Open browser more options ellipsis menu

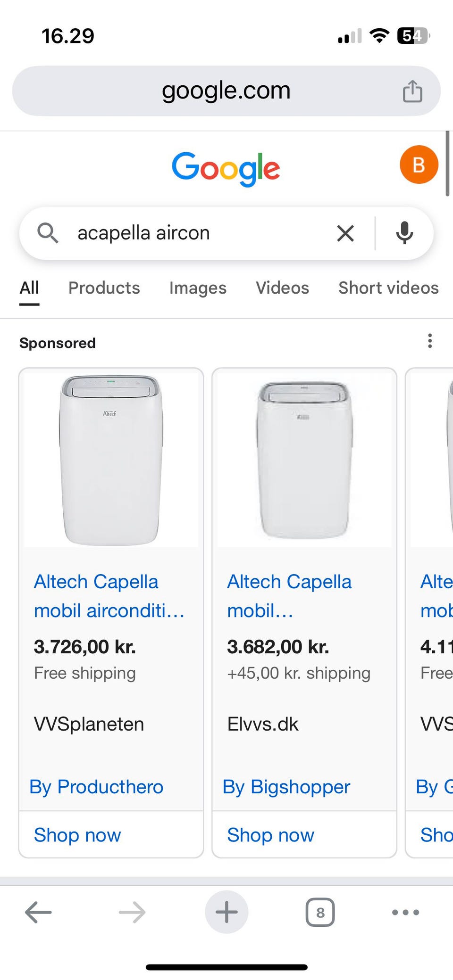pyautogui.click(x=405, y=912)
